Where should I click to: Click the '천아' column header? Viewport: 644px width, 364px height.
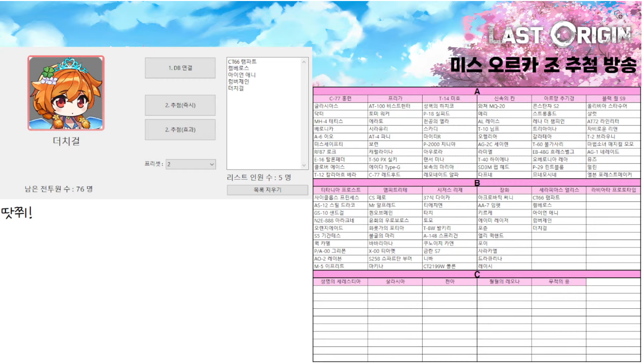pos(450,282)
